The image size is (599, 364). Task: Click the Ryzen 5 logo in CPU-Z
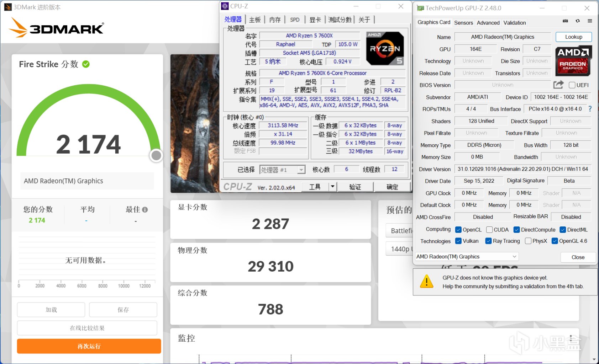click(x=385, y=49)
